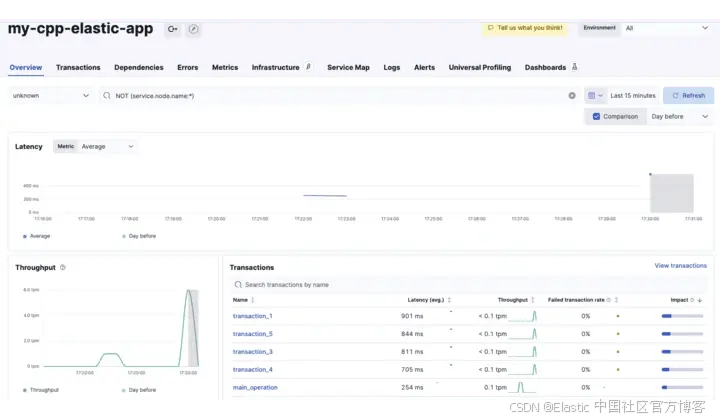Switch to the Dependencies tab

click(139, 67)
